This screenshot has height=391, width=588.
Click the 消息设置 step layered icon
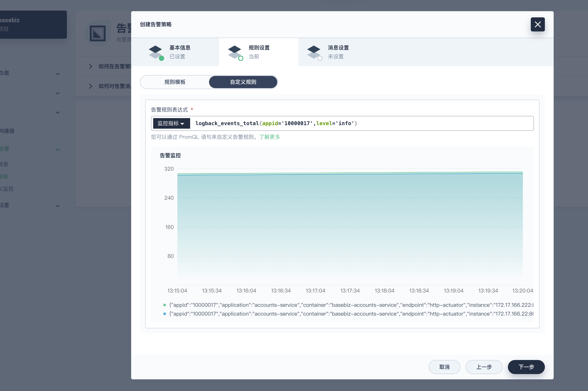coord(314,52)
